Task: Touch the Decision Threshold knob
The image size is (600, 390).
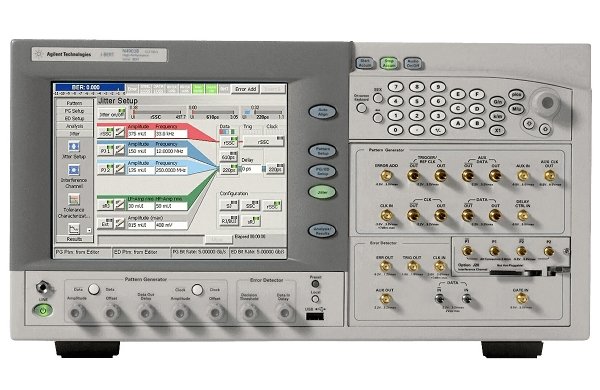Action: 249,313
